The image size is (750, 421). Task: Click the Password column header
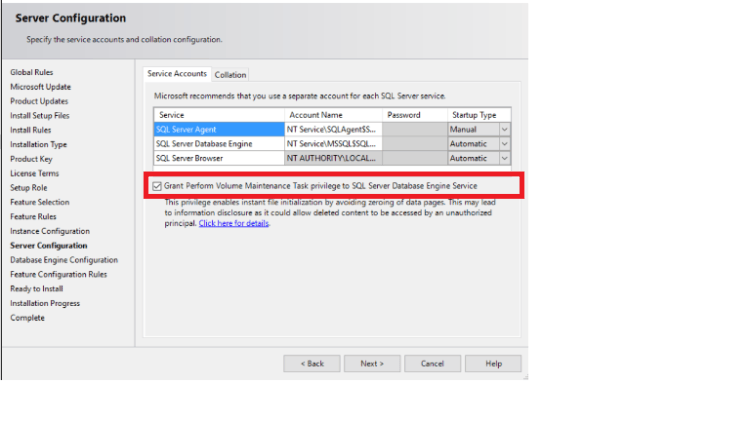coord(415,115)
